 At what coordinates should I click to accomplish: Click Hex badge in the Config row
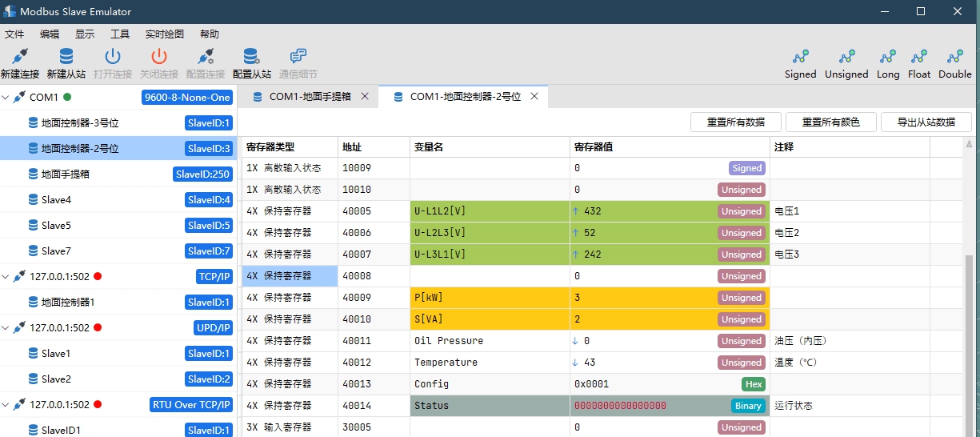pos(754,384)
